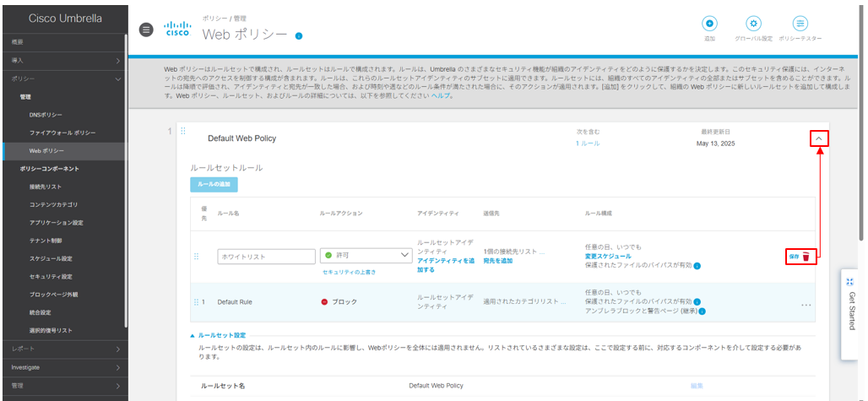The width and height of the screenshot is (868, 401).
Task: Click drag handle of ホワイトリスト rule row
Action: pyautogui.click(x=196, y=257)
